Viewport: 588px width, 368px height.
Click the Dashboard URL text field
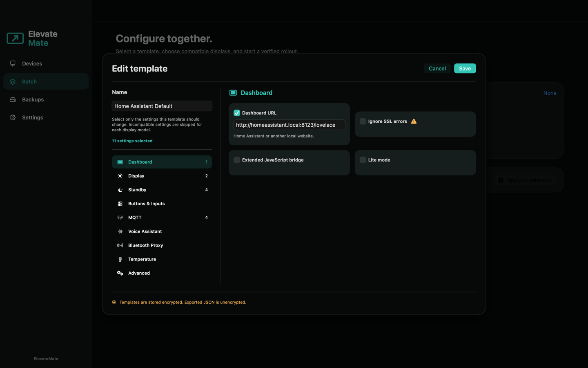[289, 125]
